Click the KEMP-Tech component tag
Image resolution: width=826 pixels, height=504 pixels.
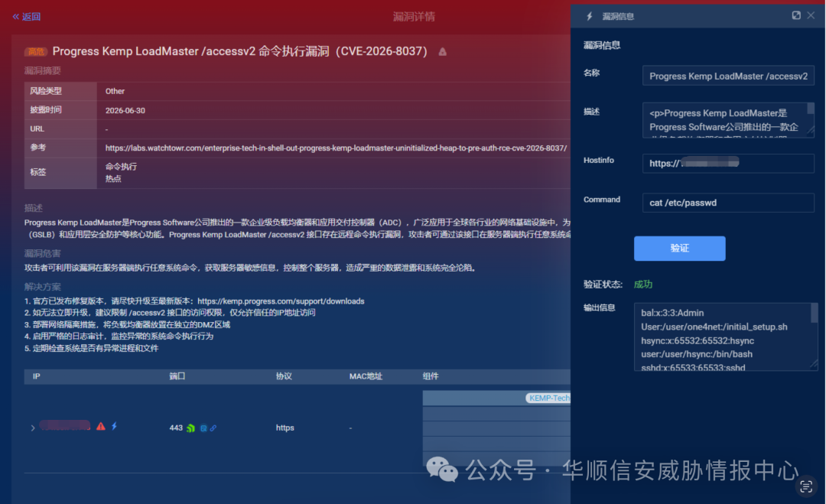(548, 398)
